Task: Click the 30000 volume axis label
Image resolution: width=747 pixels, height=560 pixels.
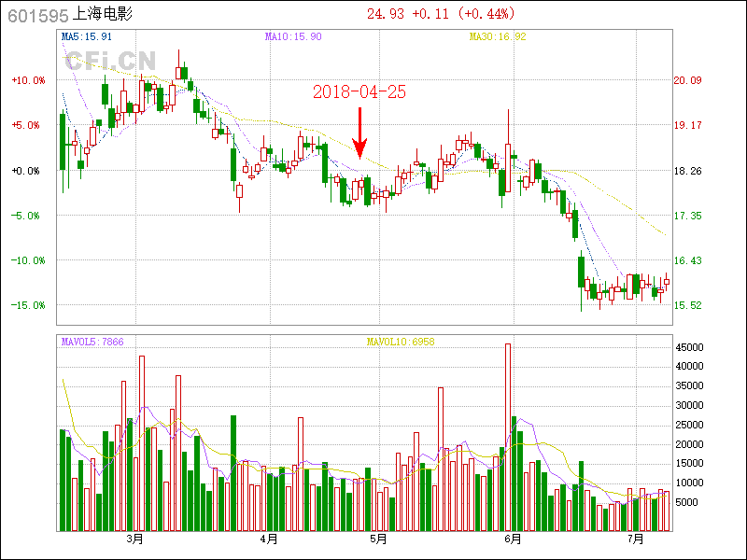Action: [689, 405]
